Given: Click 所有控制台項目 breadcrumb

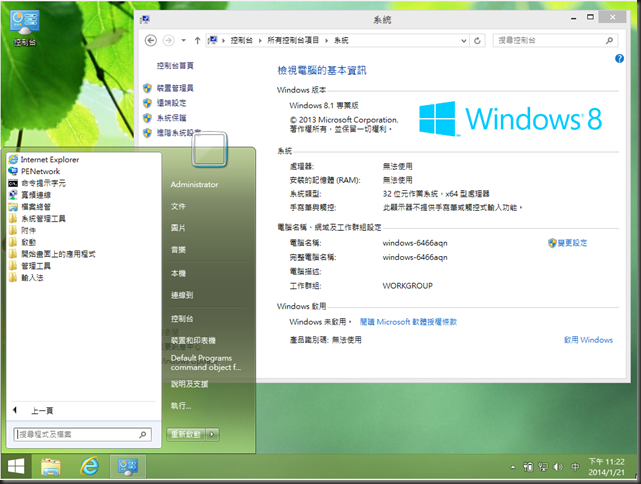Looking at the screenshot, I should 293,40.
